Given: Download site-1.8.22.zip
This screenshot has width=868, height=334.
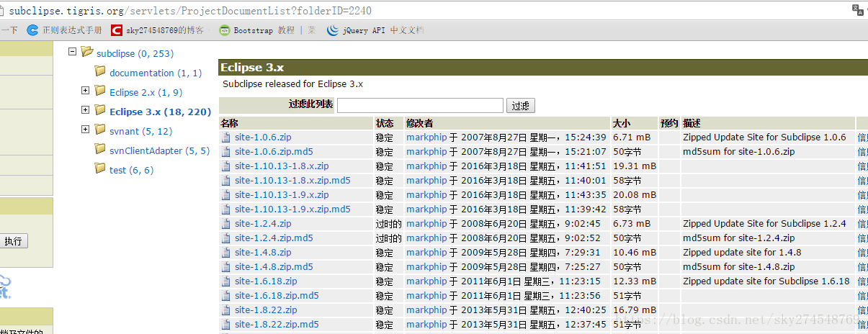Looking at the screenshot, I should tap(266, 310).
